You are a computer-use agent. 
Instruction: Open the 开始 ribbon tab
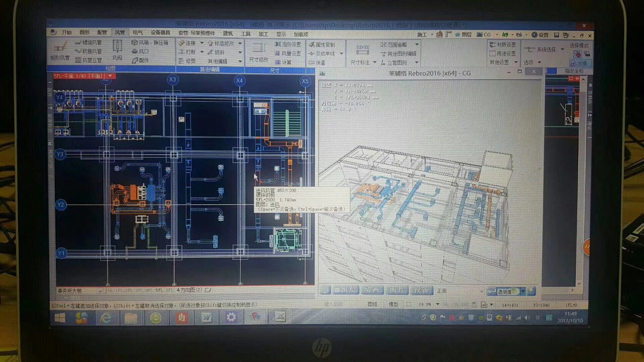(x=66, y=32)
